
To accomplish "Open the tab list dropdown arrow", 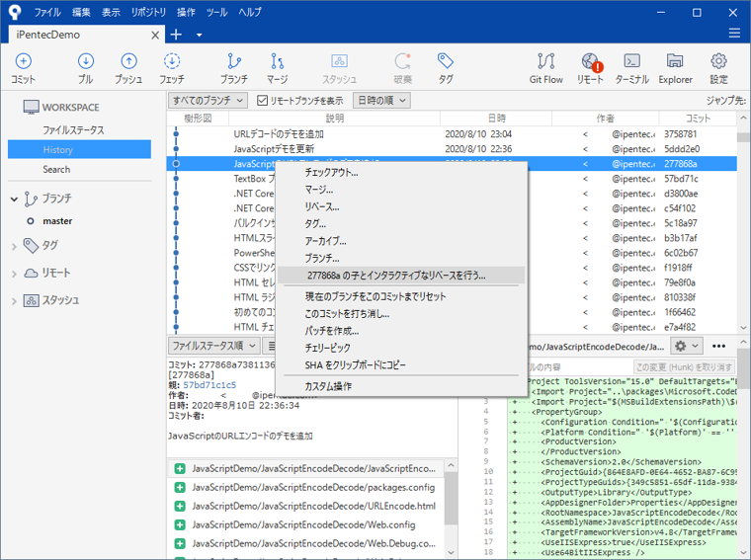I will click(200, 35).
